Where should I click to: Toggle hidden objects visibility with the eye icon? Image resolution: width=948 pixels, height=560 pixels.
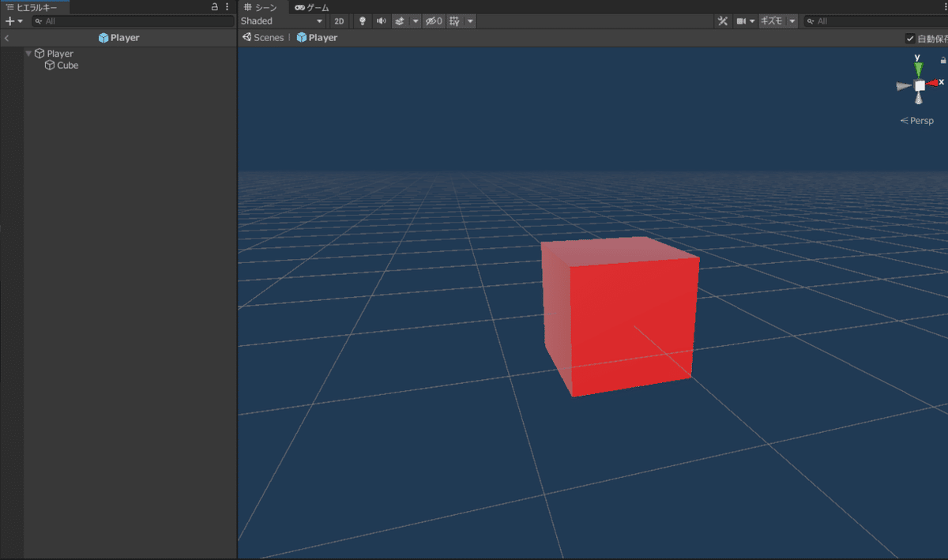(x=434, y=21)
